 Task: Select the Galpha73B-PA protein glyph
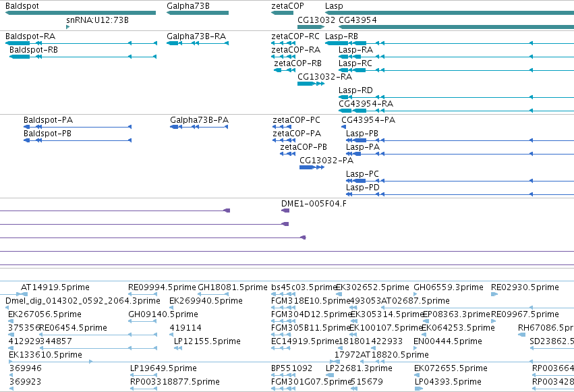[199, 127]
